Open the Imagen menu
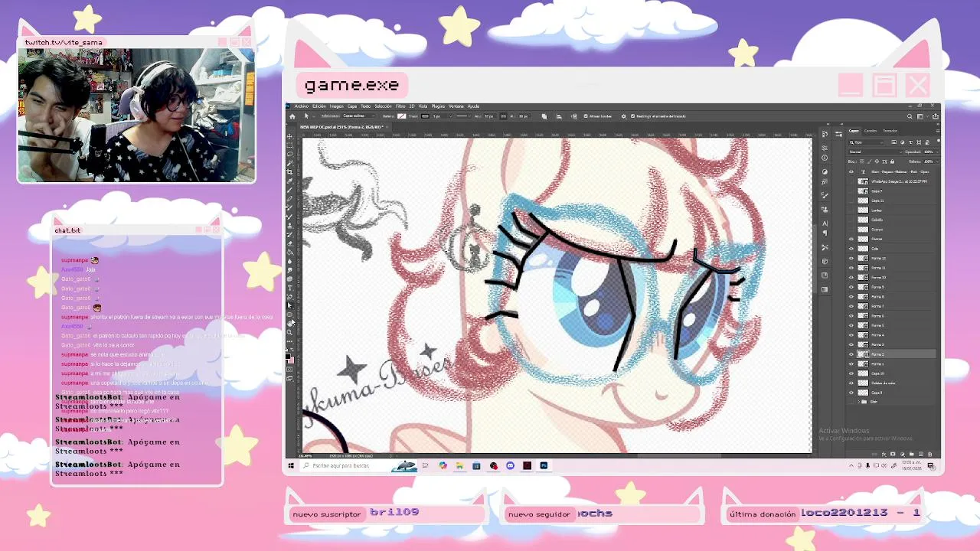The image size is (980, 551). 337,106
